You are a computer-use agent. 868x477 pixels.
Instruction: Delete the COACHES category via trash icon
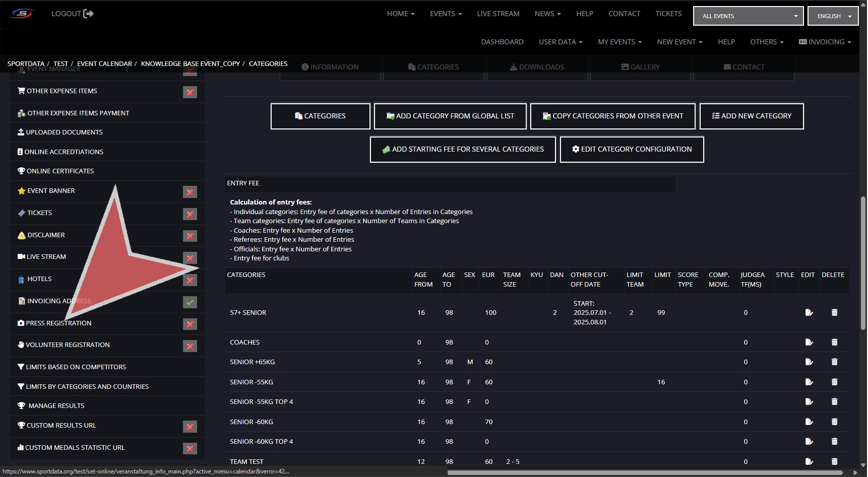(x=834, y=343)
